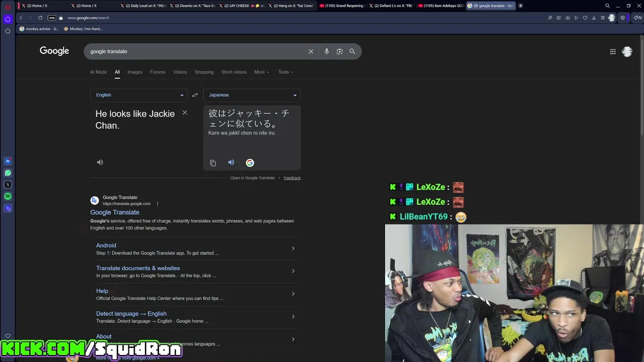Viewport: 644px width, 362px height.
Task: Add page to favorites with heart icon
Action: pos(585,18)
